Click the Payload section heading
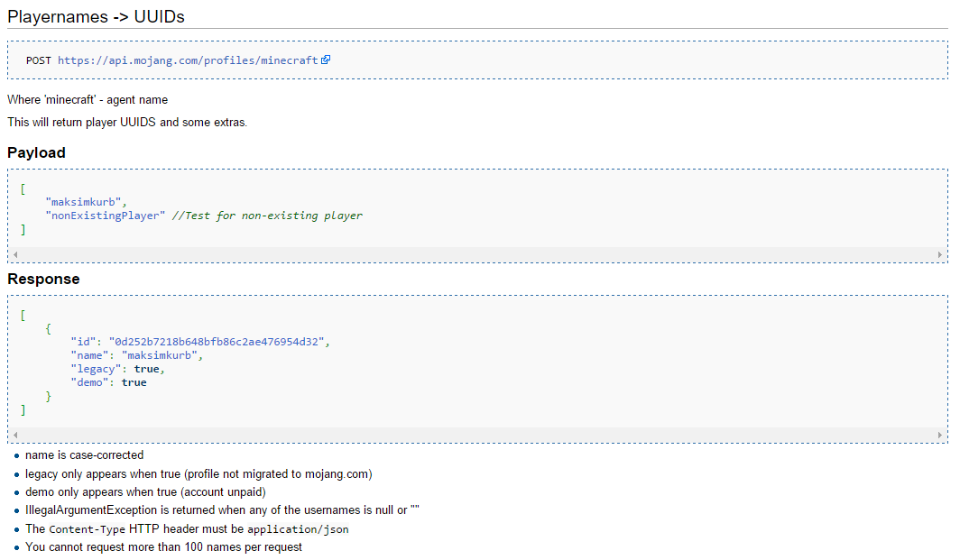Image resolution: width=960 pixels, height=560 pixels. coord(37,153)
